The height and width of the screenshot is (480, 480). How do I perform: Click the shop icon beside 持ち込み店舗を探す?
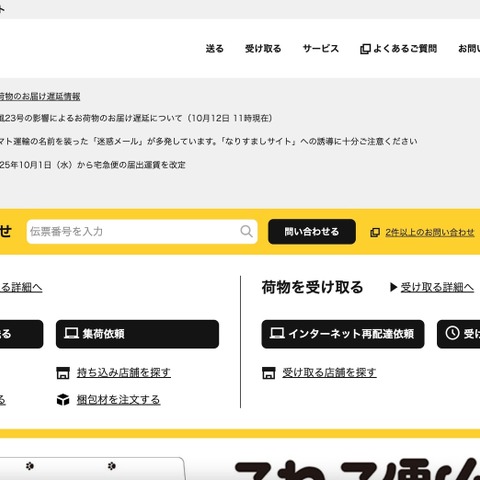(x=63, y=373)
